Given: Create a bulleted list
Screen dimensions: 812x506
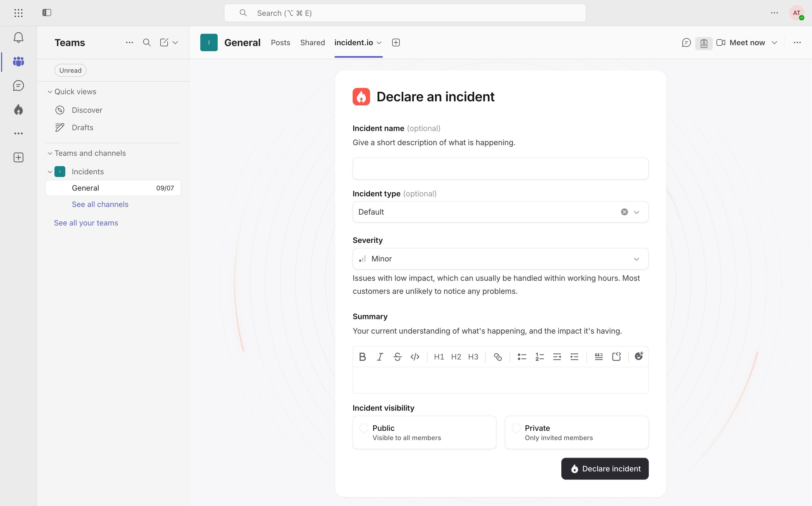Looking at the screenshot, I should (522, 357).
